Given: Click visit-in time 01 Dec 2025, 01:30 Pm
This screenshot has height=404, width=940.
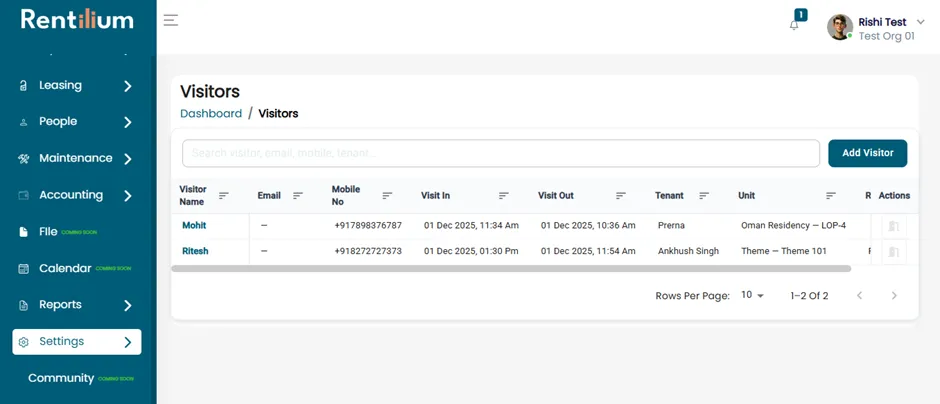Looking at the screenshot, I should tap(471, 251).
